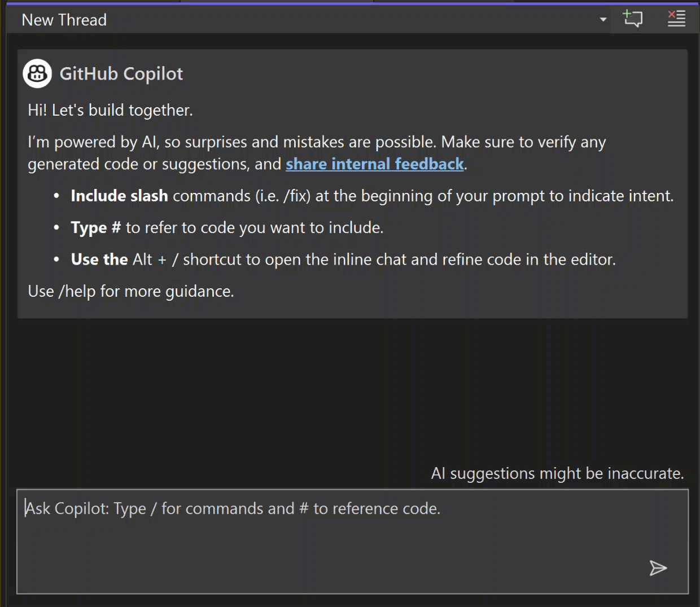The image size is (700, 607).
Task: Click the Use /help for more guidance line
Action: click(x=131, y=291)
